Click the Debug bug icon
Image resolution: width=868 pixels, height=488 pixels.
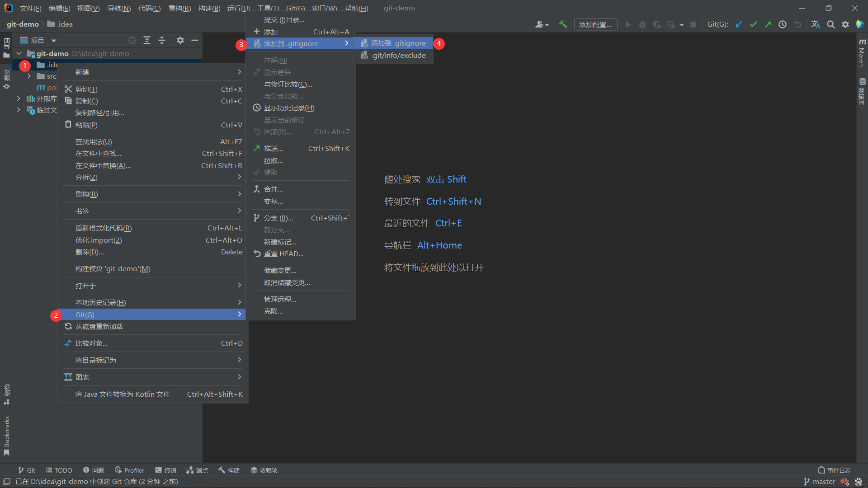(642, 24)
